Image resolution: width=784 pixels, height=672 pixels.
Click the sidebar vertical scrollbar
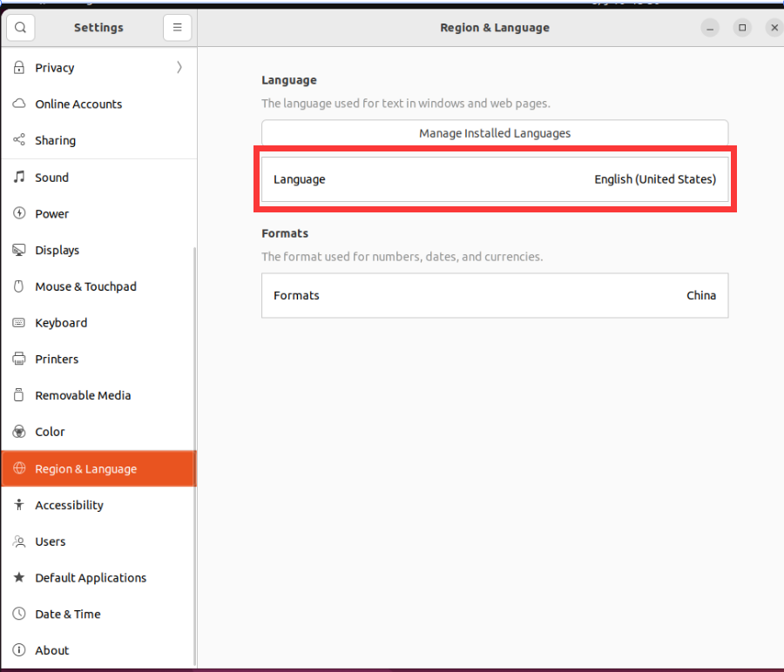[x=194, y=435]
